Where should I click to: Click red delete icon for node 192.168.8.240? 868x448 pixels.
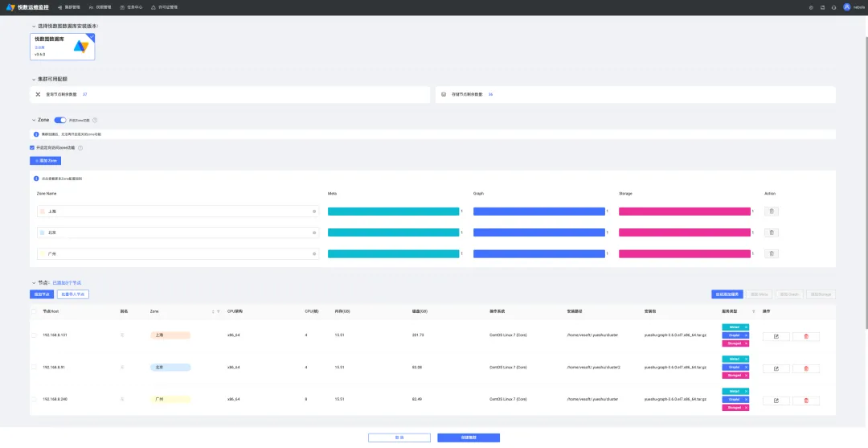[x=806, y=401]
